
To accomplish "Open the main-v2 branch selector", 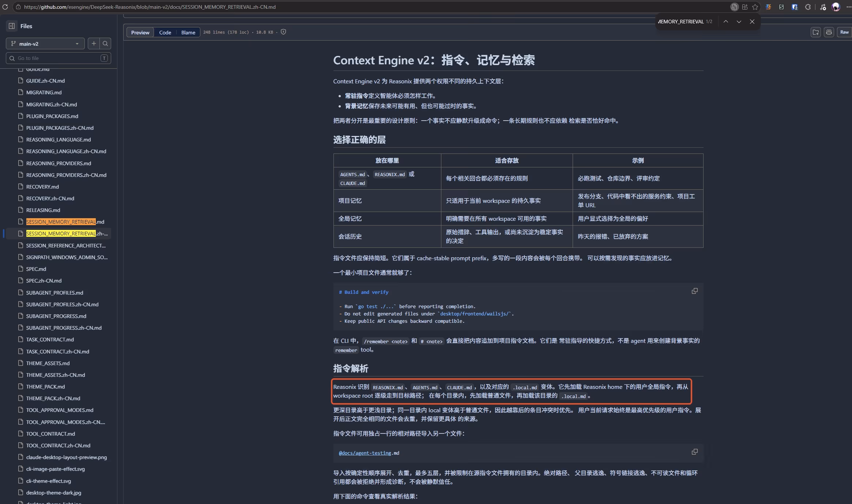I will (45, 43).
